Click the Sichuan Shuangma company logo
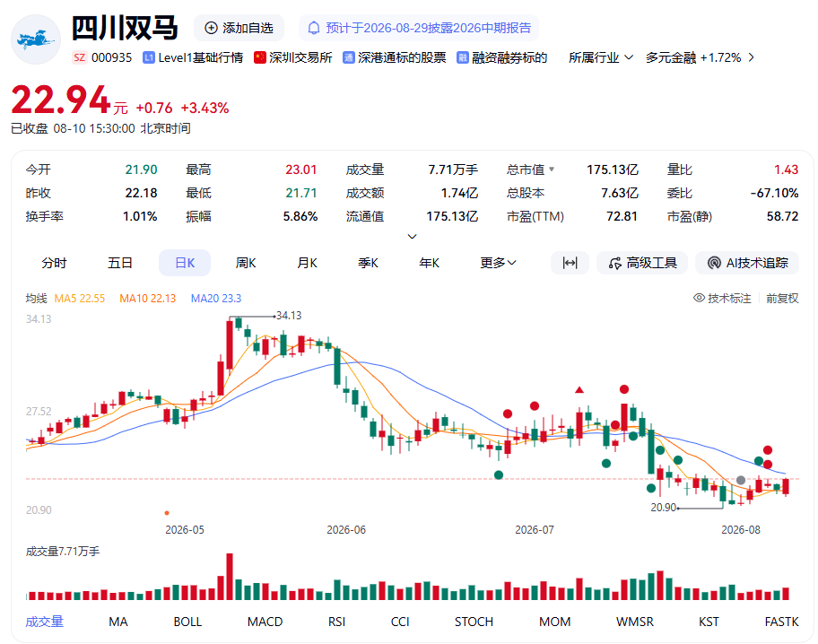The height and width of the screenshot is (644, 818). click(x=36, y=39)
